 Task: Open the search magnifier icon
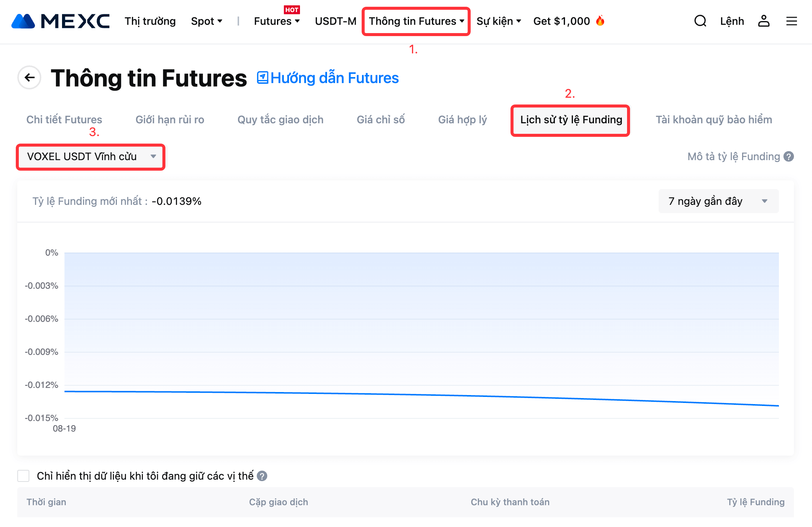(700, 21)
